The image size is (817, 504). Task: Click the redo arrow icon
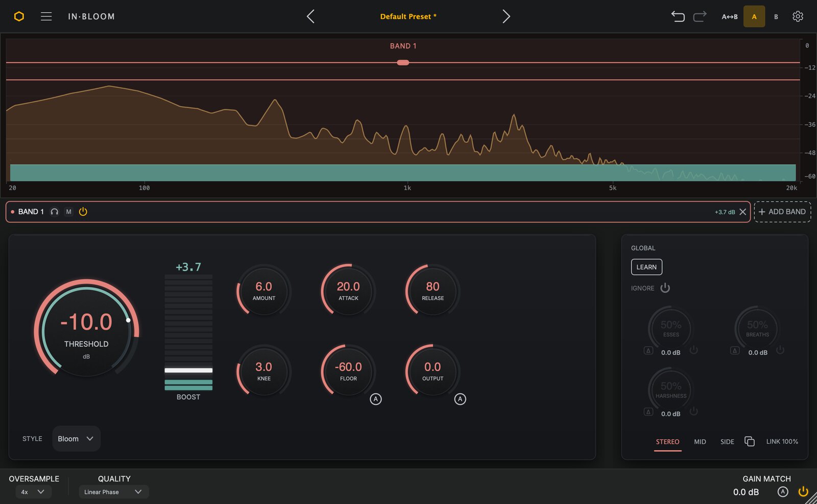[700, 16]
